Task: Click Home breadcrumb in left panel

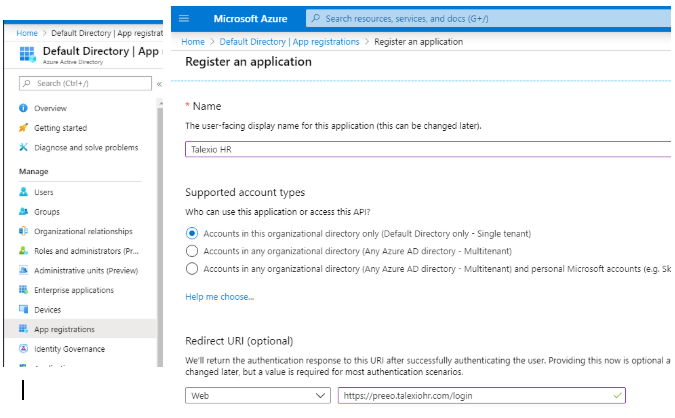Action: click(x=27, y=33)
